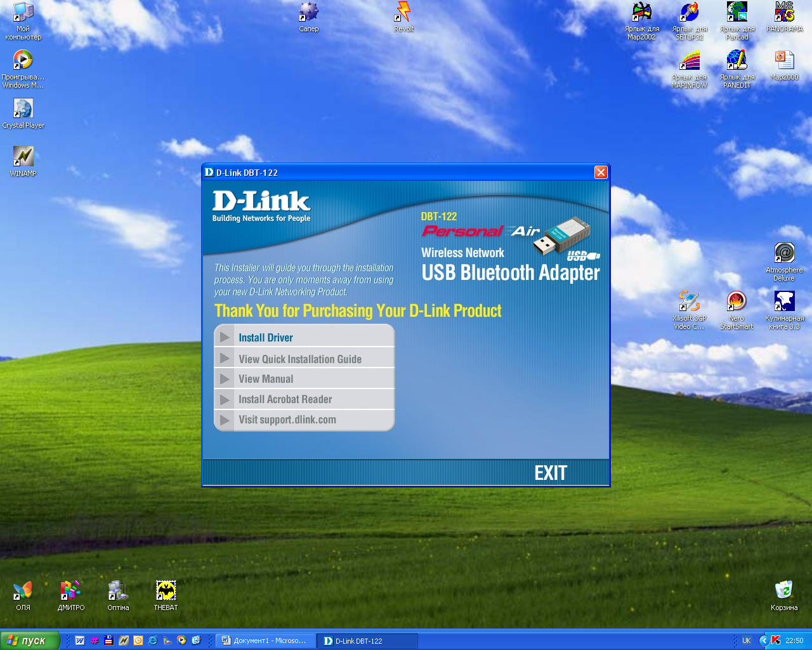Select Корзина recycle bin icon
This screenshot has height=650, width=812.
[x=785, y=596]
